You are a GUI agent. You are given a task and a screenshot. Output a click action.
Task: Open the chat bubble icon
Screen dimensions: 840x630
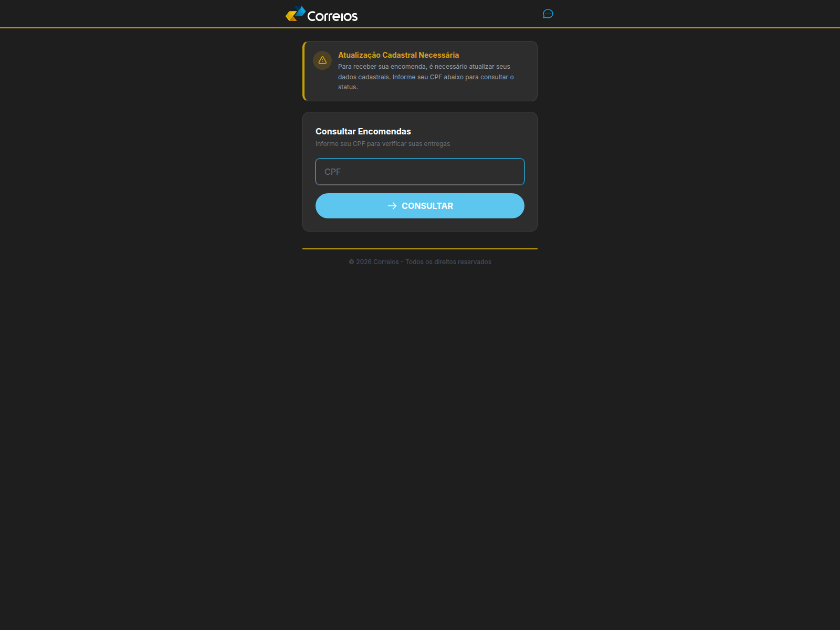(x=548, y=14)
